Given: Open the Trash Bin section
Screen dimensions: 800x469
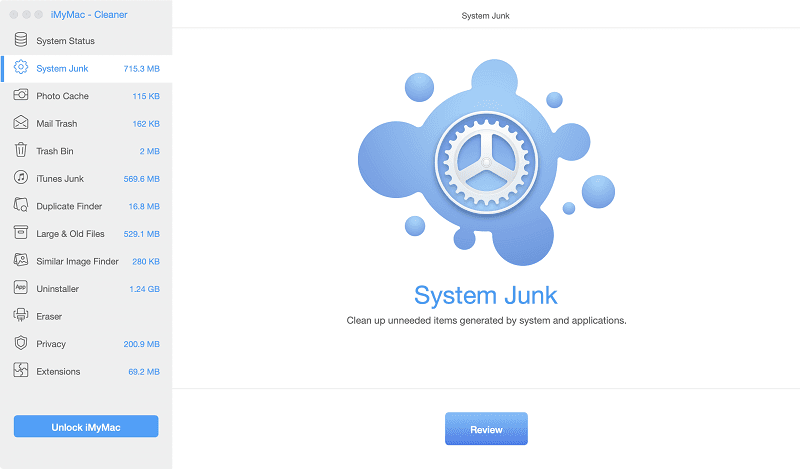Looking at the screenshot, I should 86,151.
